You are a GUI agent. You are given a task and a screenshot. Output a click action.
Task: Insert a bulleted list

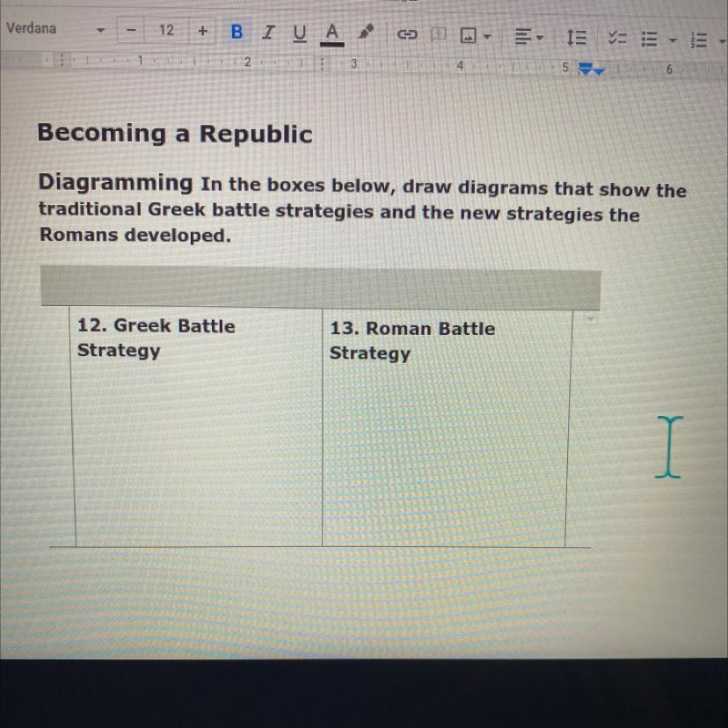click(x=649, y=39)
